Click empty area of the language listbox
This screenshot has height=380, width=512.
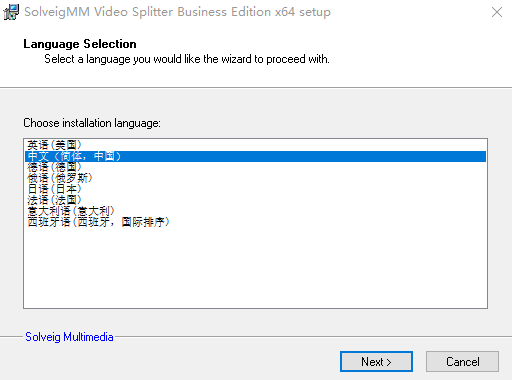[255, 268]
